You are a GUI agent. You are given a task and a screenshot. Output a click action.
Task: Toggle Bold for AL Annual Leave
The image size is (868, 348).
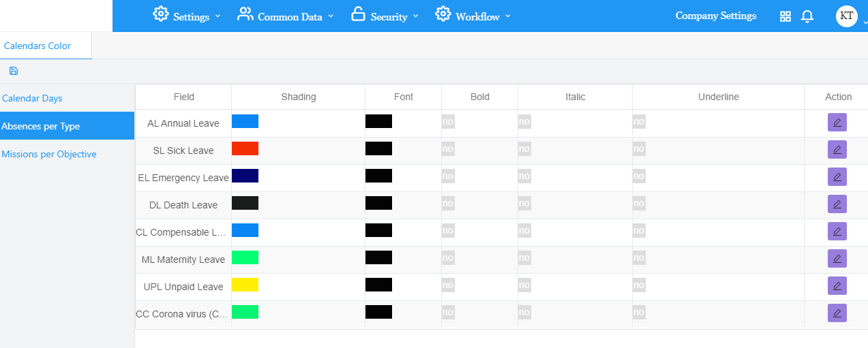(x=448, y=122)
